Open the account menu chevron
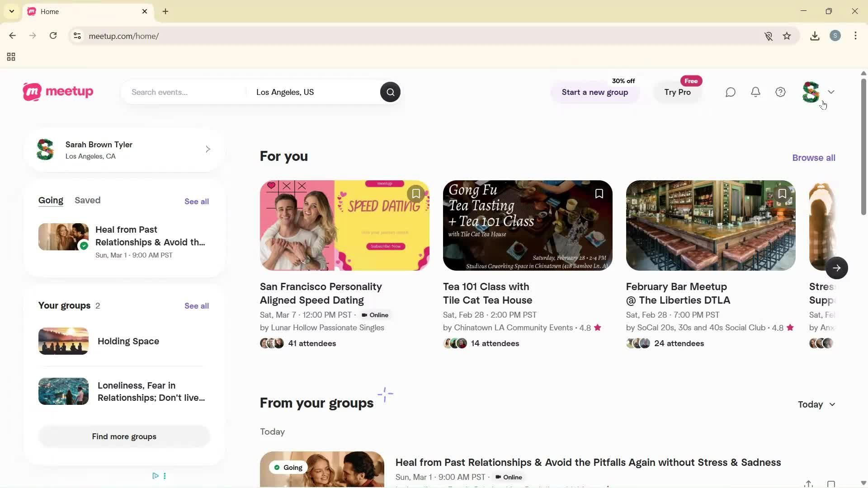This screenshot has height=488, width=868. tap(831, 92)
